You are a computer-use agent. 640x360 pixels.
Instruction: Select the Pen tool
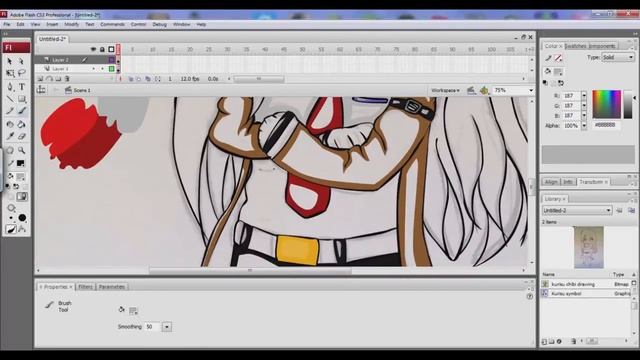(10, 87)
